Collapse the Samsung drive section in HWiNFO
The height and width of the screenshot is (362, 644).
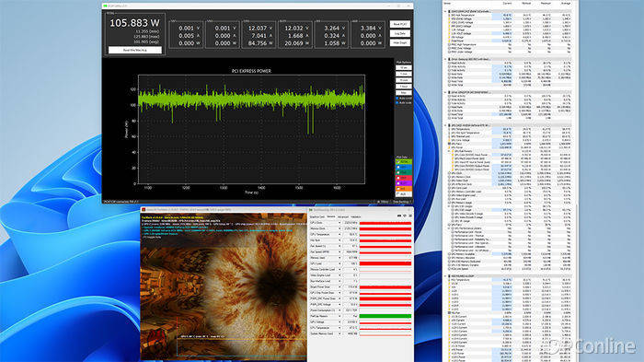pyautogui.click(x=445, y=59)
